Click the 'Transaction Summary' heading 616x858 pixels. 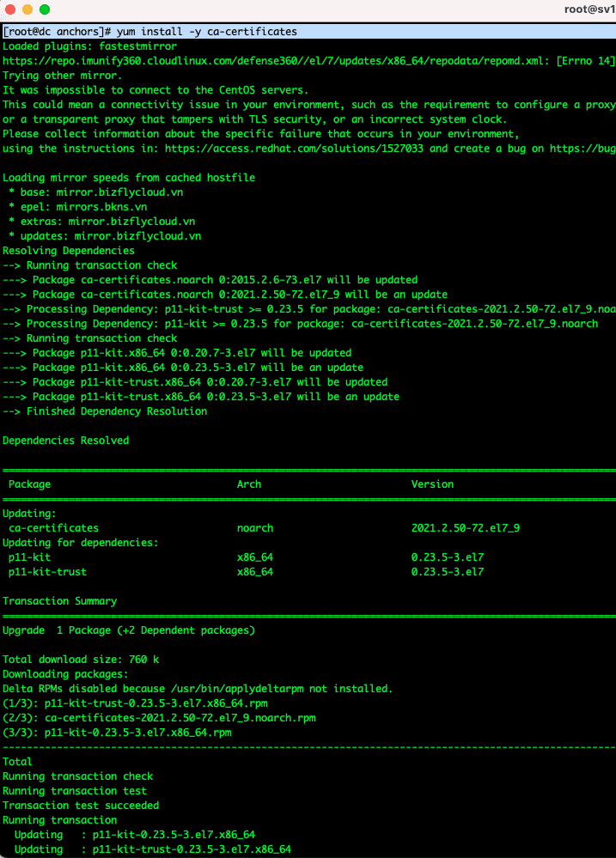pyautogui.click(x=59, y=601)
